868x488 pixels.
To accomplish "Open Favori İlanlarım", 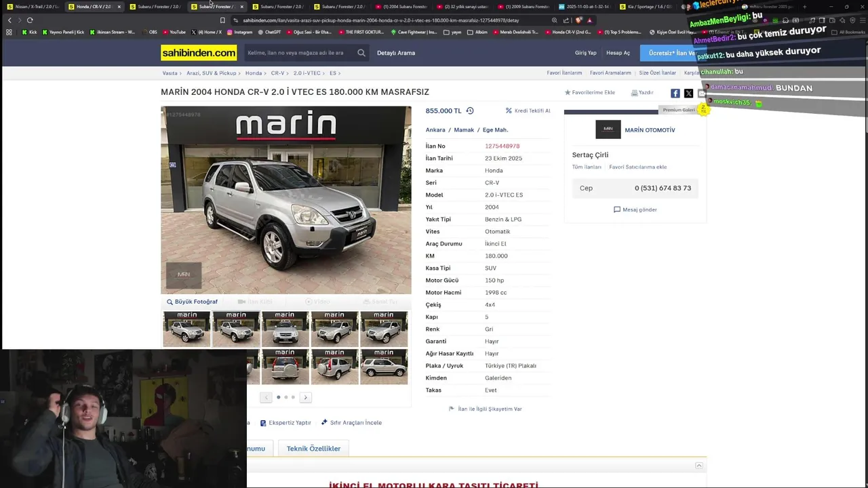I will point(564,73).
